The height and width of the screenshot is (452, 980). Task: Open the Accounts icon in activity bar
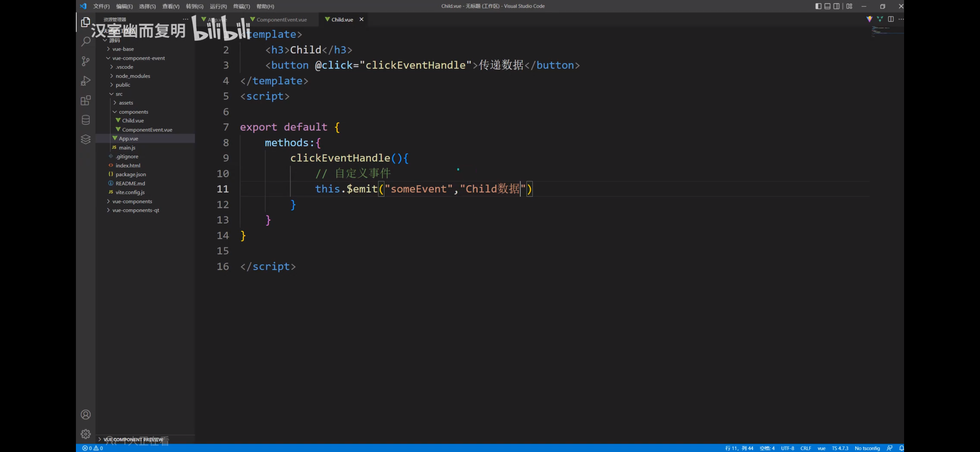[86, 414]
